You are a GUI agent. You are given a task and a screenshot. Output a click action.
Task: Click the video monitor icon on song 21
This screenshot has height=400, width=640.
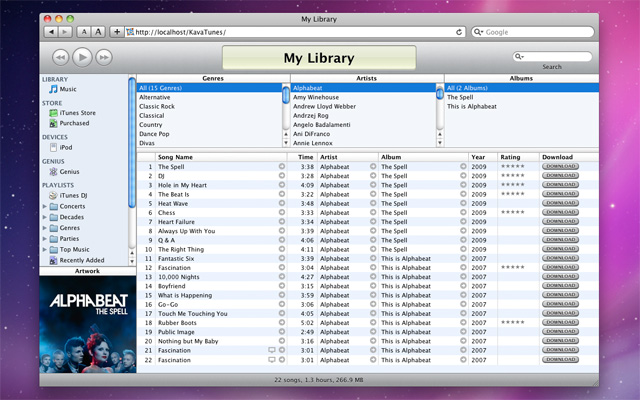[x=271, y=350]
